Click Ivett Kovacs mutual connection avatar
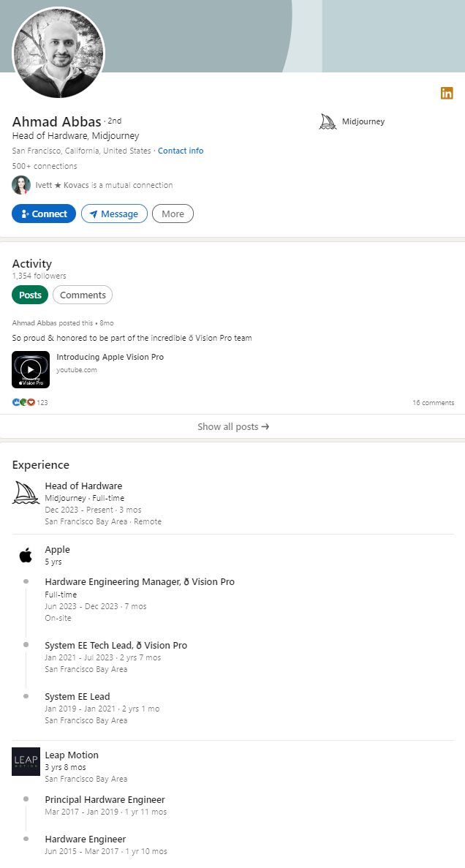 (21, 185)
